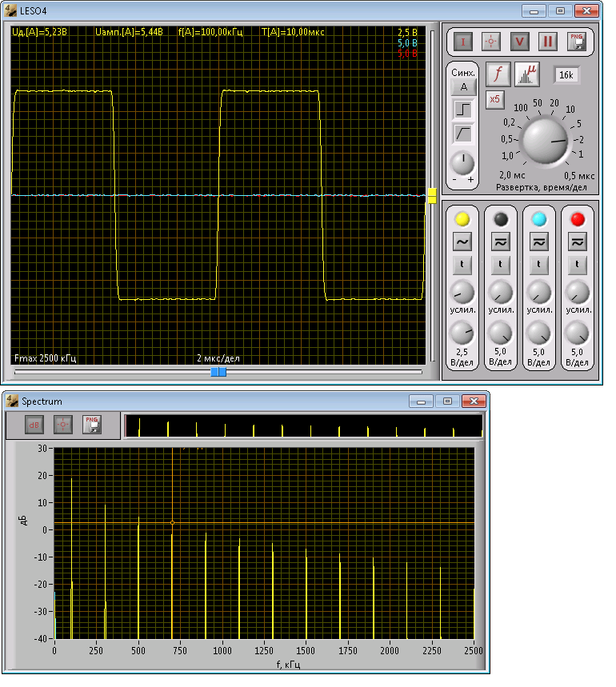Click the 'Fmax 2500 кГц' label
The height and width of the screenshot is (687, 616).
45,358
